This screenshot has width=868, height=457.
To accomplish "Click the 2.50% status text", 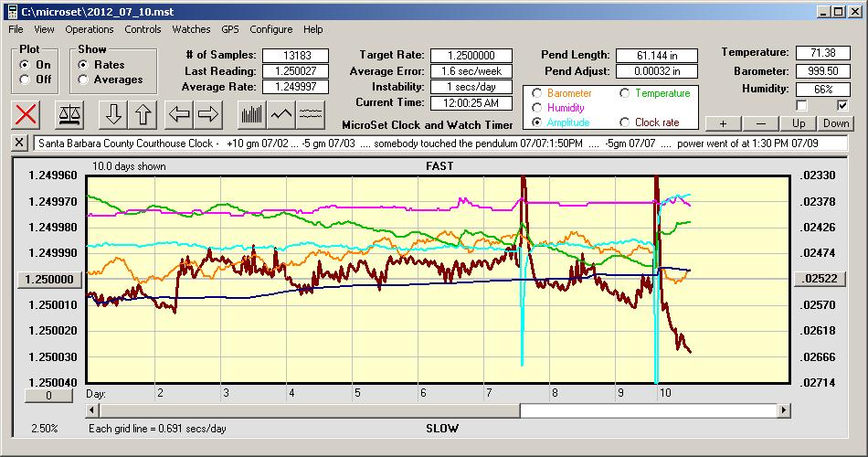I will 44,428.
